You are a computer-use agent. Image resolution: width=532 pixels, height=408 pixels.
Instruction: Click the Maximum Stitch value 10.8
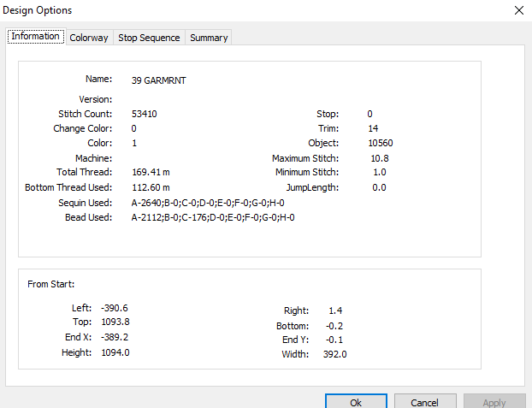coord(380,158)
